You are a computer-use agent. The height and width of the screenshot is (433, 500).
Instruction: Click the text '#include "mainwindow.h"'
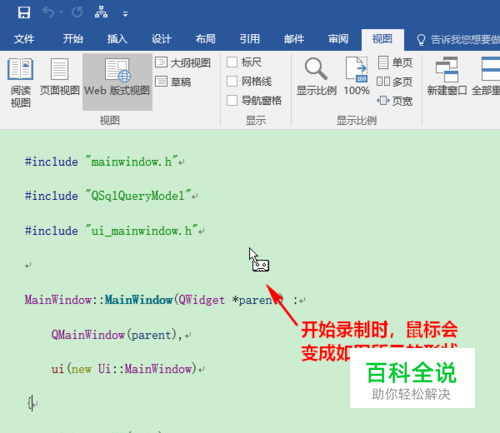coord(102,162)
